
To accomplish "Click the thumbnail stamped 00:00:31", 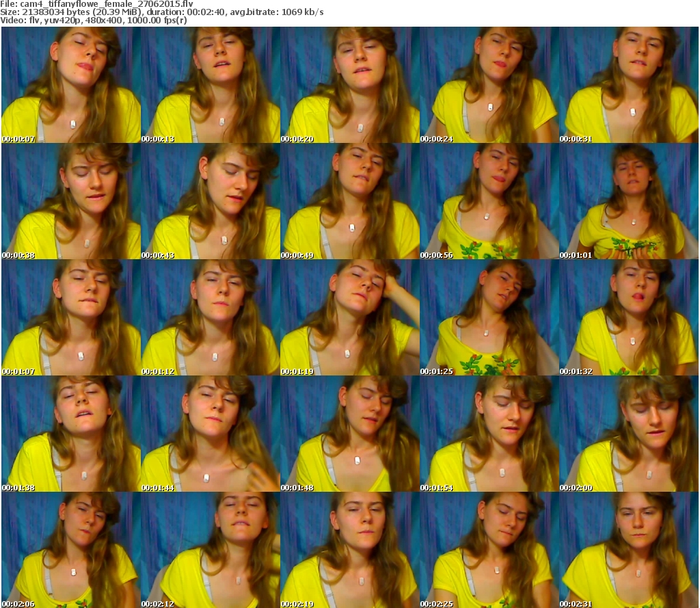I will [629, 85].
